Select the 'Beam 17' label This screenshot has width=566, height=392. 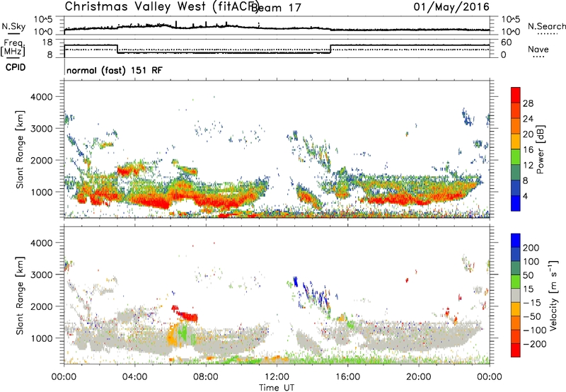[277, 8]
